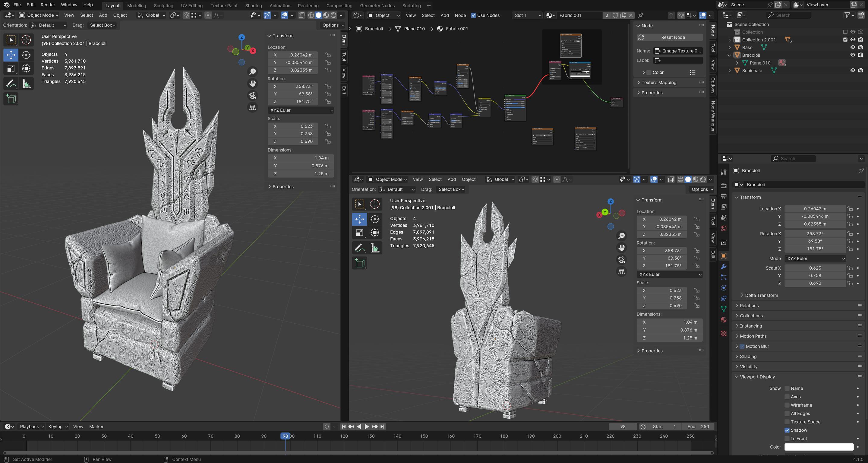The height and width of the screenshot is (463, 868).
Task: Unlink Fabric.001 material with X icon
Action: tap(631, 15)
